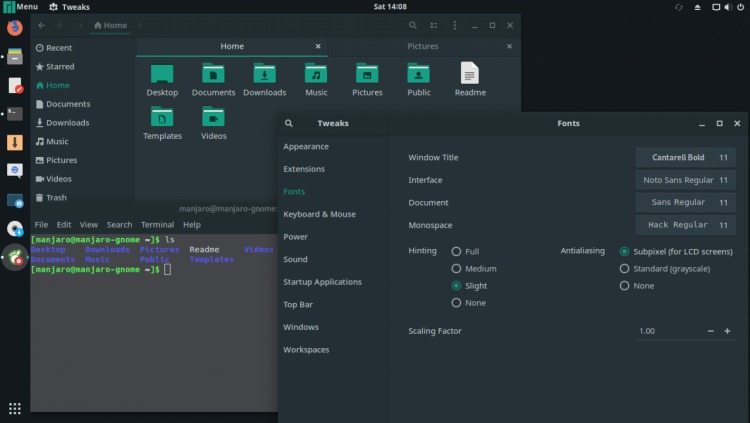The width and height of the screenshot is (750, 423).
Task: Open the clock calendar Sat 14:08
Action: tap(390, 7)
